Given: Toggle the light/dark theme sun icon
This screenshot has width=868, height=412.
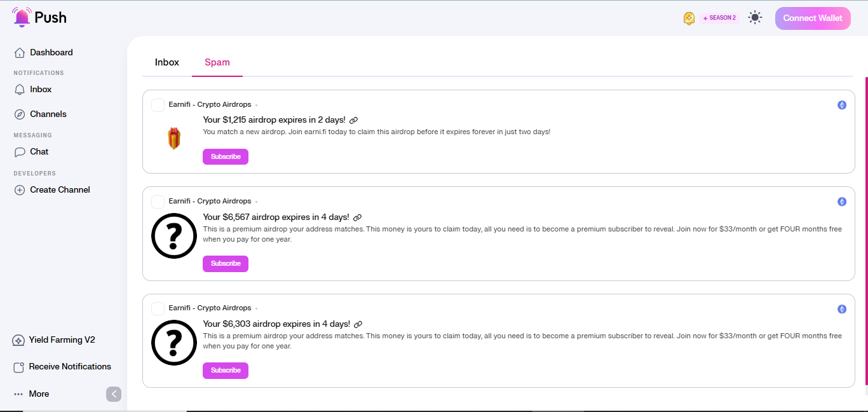Looking at the screenshot, I should pyautogui.click(x=755, y=18).
